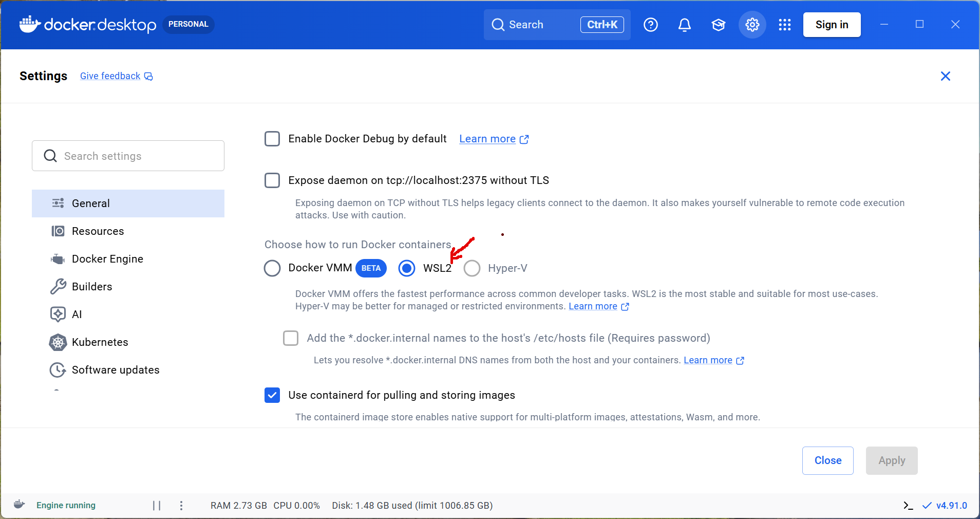
Task: Click the Sign in button
Action: pyautogui.click(x=832, y=25)
